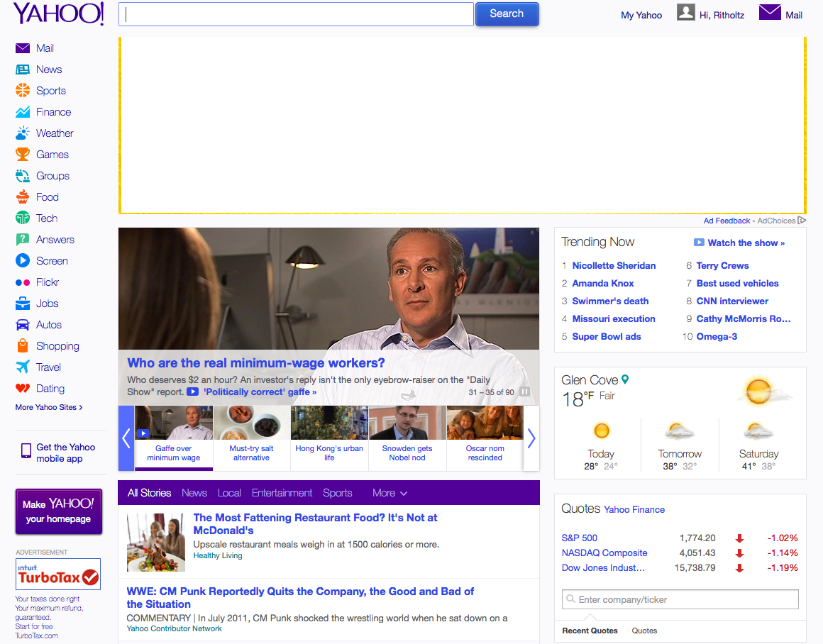Pause the featured story slideshow
This screenshot has height=644, width=823.
525,392
